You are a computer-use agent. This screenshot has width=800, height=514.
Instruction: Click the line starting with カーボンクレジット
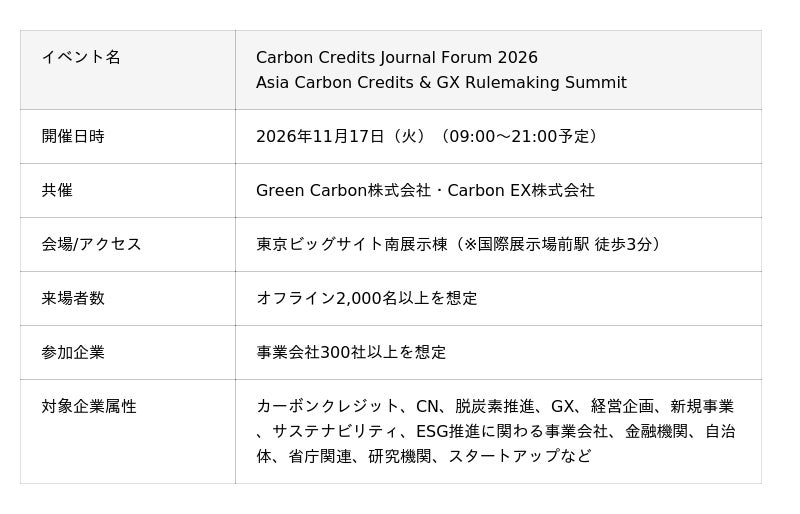click(495, 407)
